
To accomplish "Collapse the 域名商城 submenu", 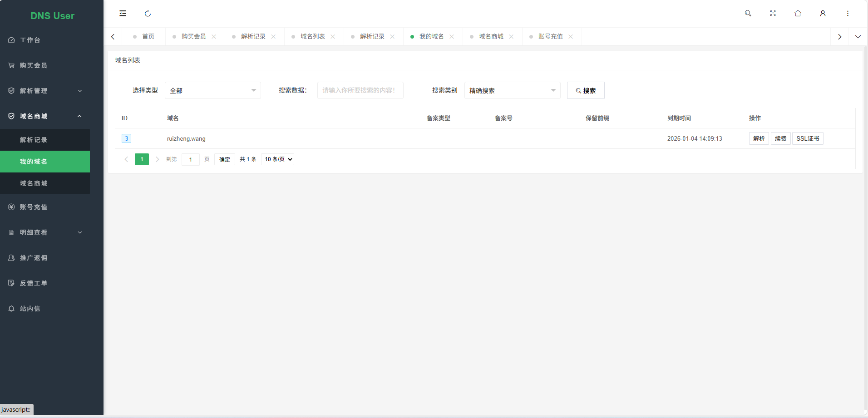I will 45,116.
